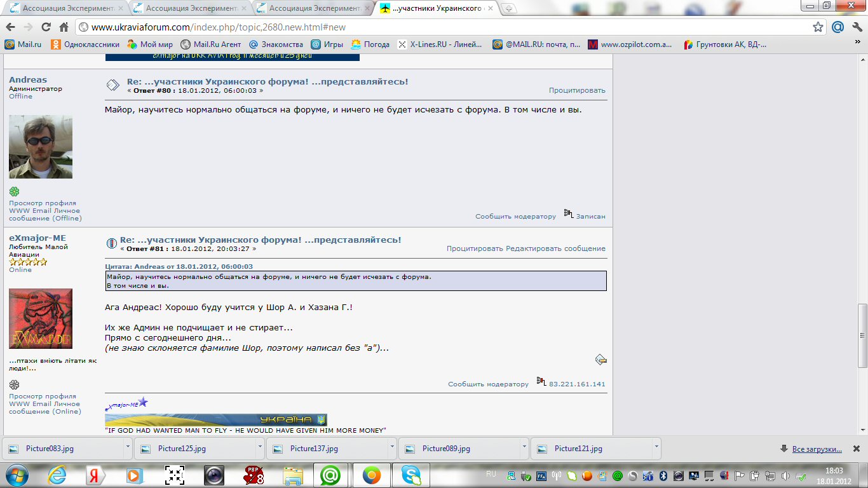868x488 pixels.
Task: Click Andreas's avatar photo
Action: pyautogui.click(x=41, y=147)
